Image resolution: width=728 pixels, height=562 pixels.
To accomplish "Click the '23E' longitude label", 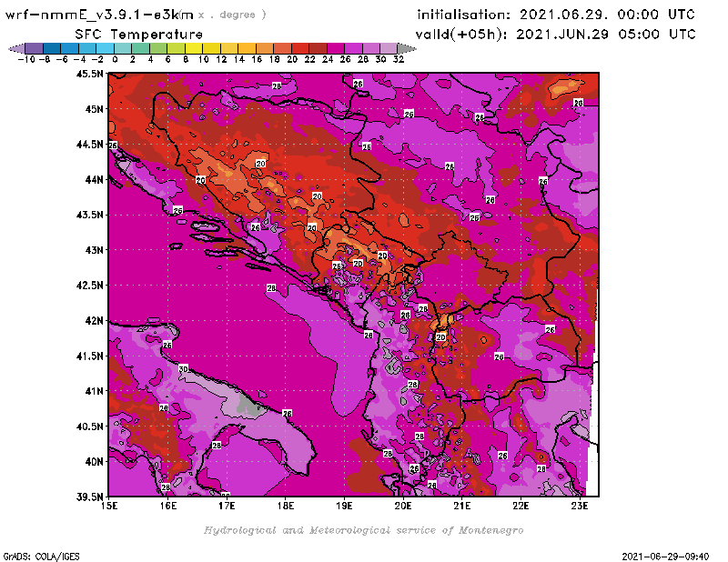I will [x=580, y=506].
